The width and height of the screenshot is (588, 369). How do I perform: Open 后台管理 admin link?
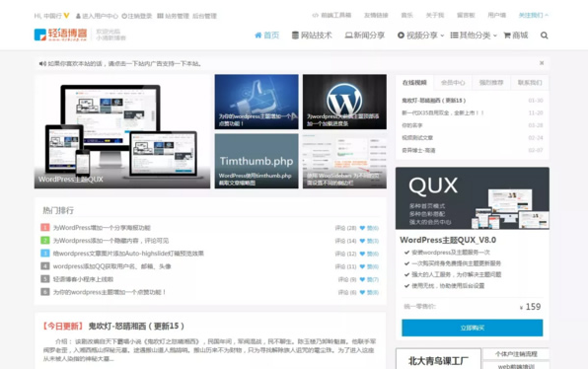pyautogui.click(x=205, y=16)
